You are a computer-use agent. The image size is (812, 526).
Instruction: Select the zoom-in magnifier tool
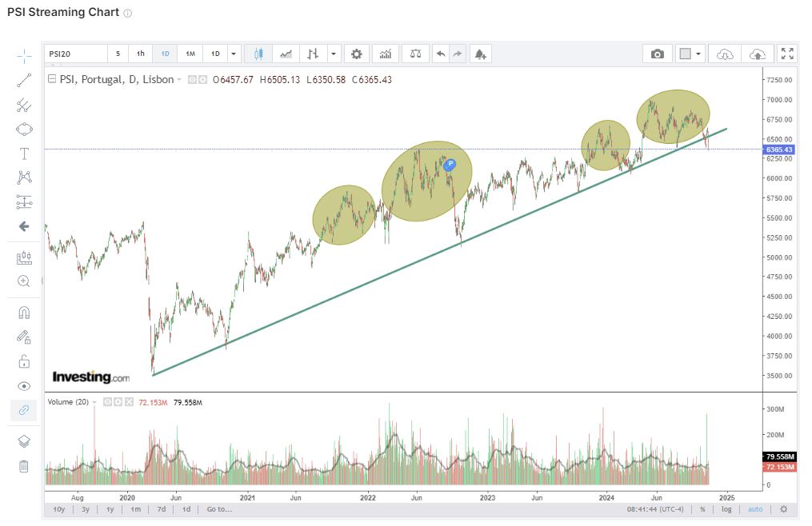(x=24, y=281)
